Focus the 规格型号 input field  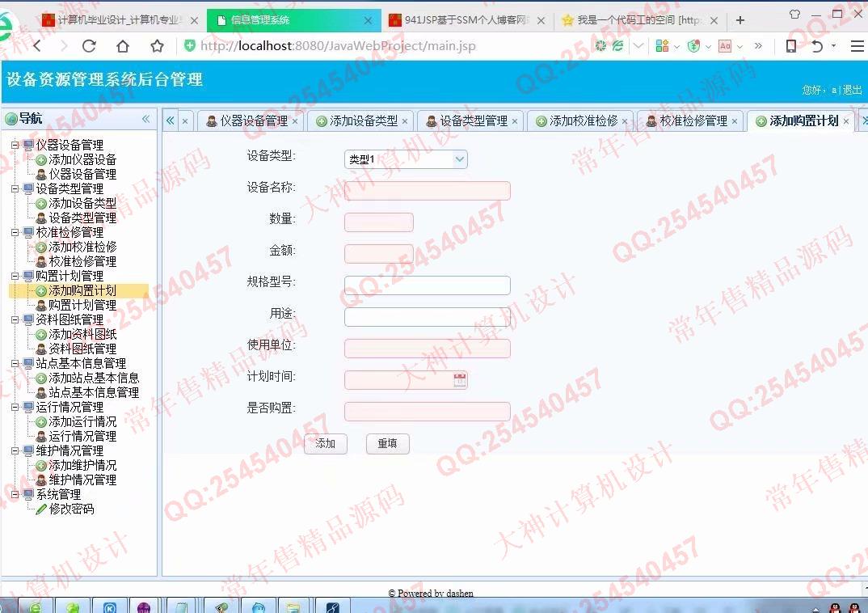[x=428, y=285]
